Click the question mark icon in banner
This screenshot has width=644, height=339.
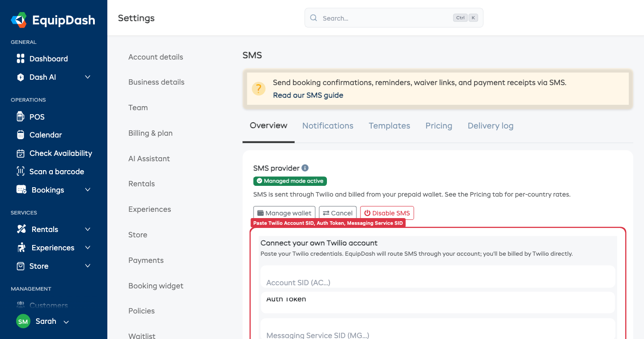click(x=258, y=89)
